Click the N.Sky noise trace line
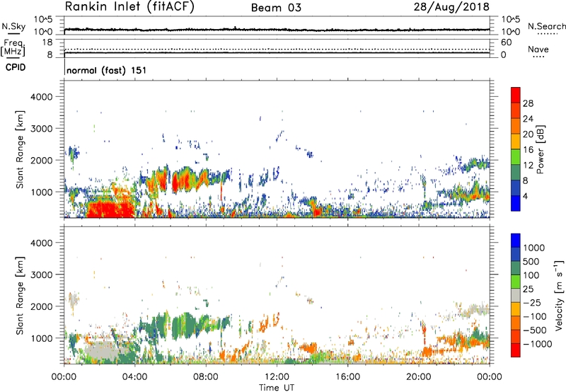The image size is (566, 392). tap(277, 30)
